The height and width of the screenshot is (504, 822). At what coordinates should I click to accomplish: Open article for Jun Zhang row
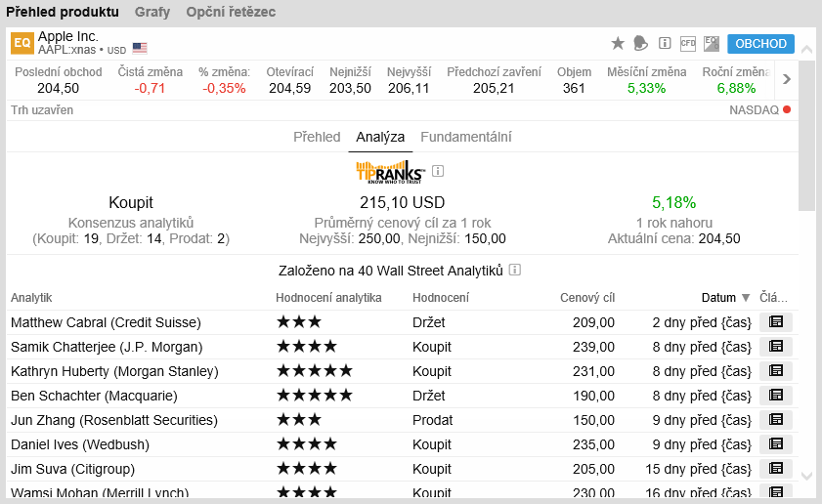(x=776, y=420)
